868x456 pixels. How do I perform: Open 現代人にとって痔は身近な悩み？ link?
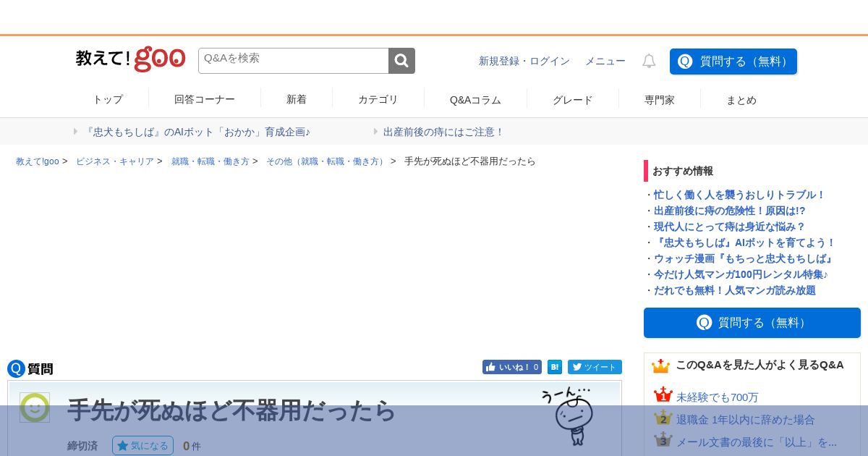coord(729,227)
